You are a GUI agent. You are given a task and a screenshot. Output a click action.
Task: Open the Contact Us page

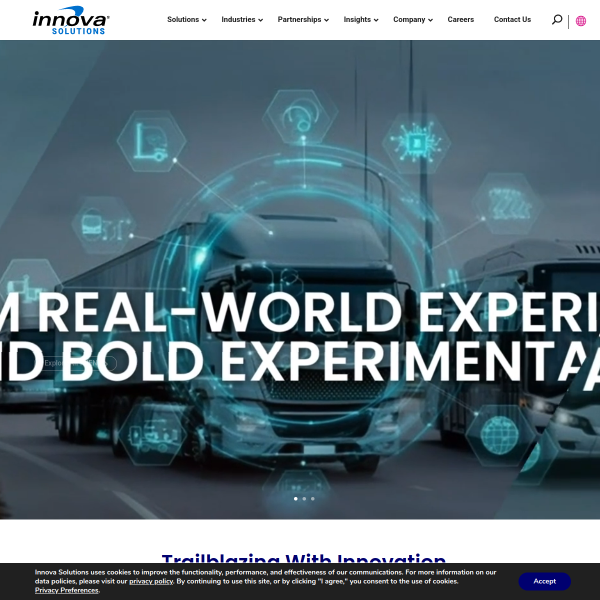[512, 20]
